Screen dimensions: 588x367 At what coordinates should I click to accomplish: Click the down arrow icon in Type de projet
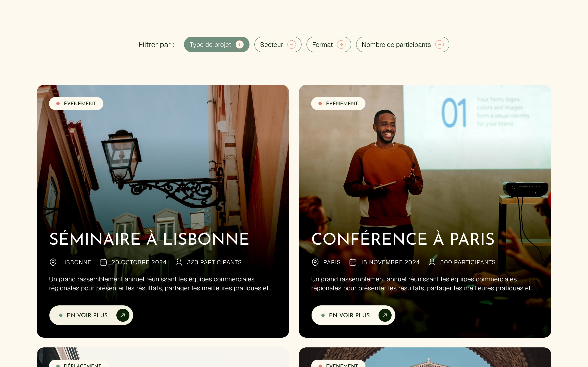(239, 44)
